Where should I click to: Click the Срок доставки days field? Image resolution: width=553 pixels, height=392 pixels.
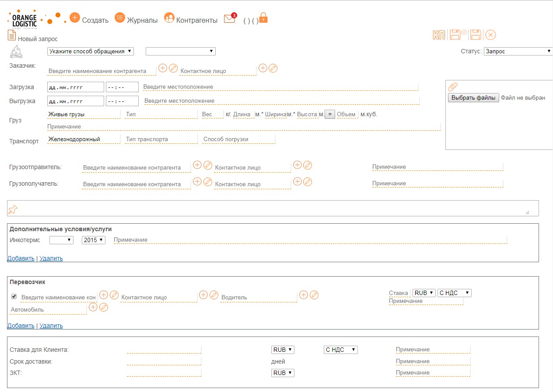164,361
